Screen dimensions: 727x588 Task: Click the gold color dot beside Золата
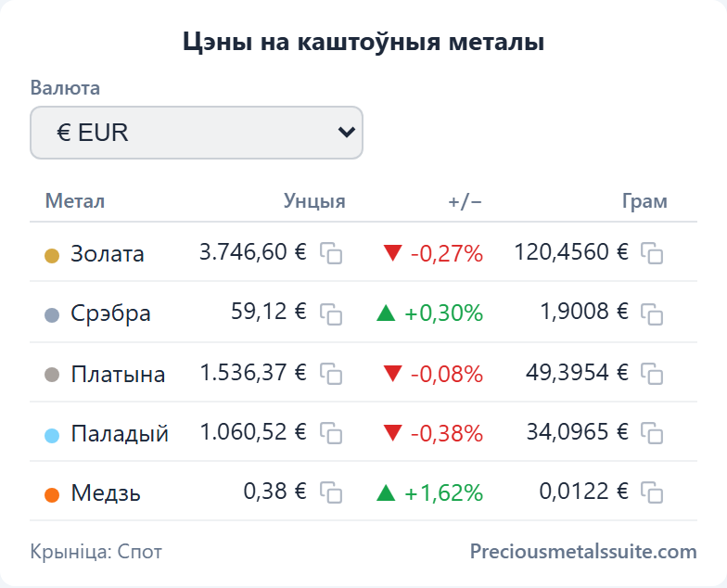click(52, 256)
